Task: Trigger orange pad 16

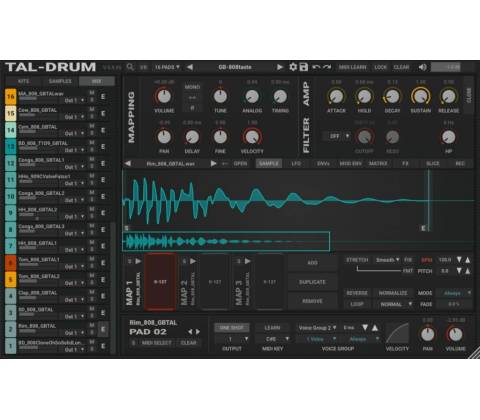Action: pyautogui.click(x=11, y=97)
